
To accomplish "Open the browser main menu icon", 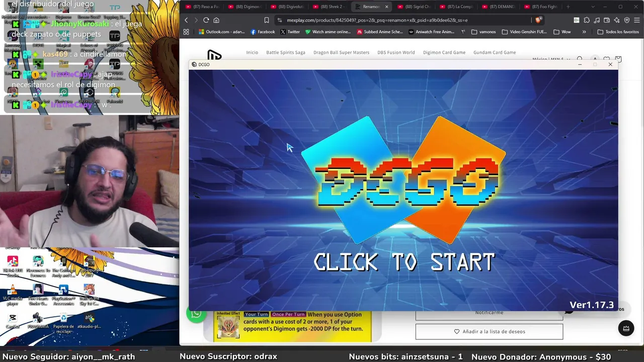I will pos(636,20).
